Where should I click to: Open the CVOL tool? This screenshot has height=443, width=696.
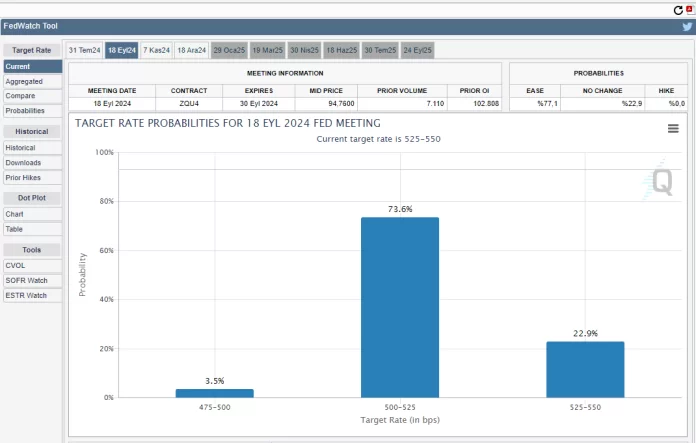17,265
